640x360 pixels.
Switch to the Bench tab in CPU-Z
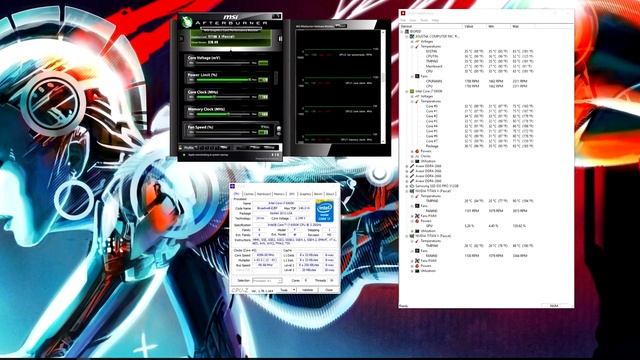[318, 194]
